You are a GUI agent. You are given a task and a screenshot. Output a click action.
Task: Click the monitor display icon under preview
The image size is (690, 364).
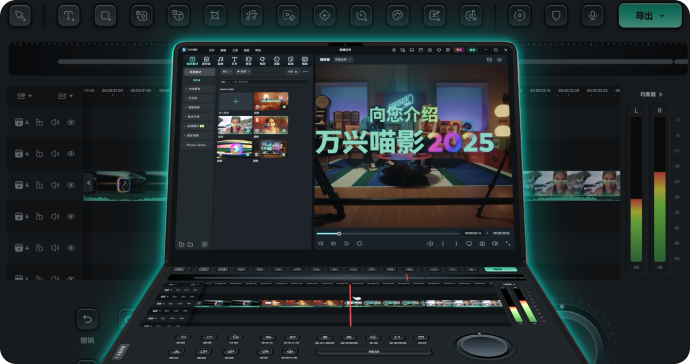coord(469,243)
